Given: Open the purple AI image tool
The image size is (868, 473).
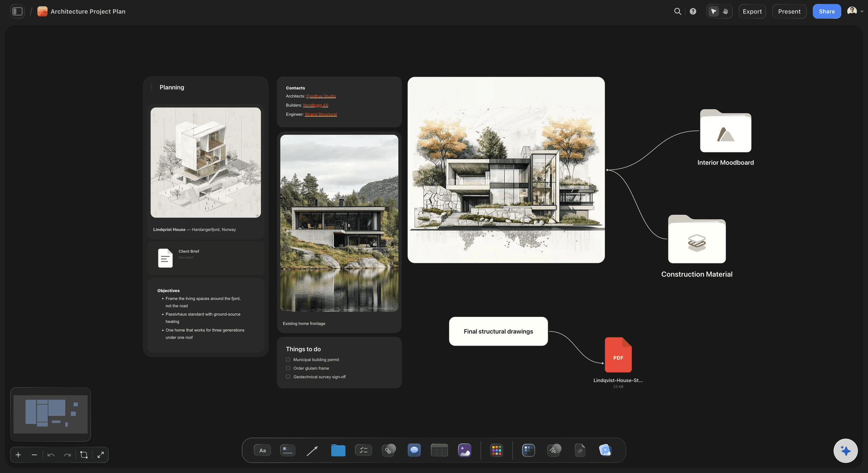Looking at the screenshot, I should point(465,450).
